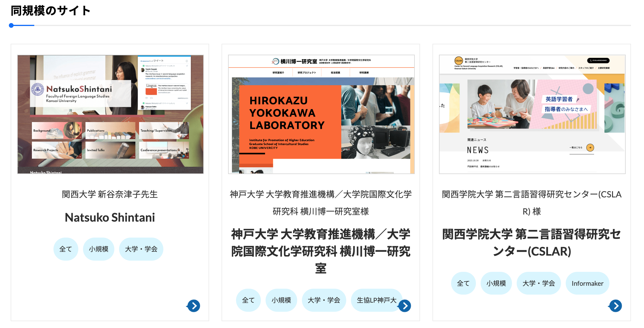Select 小規模 tag on 横川博一研究室 card
This screenshot has height=328, width=644.
pyautogui.click(x=282, y=300)
